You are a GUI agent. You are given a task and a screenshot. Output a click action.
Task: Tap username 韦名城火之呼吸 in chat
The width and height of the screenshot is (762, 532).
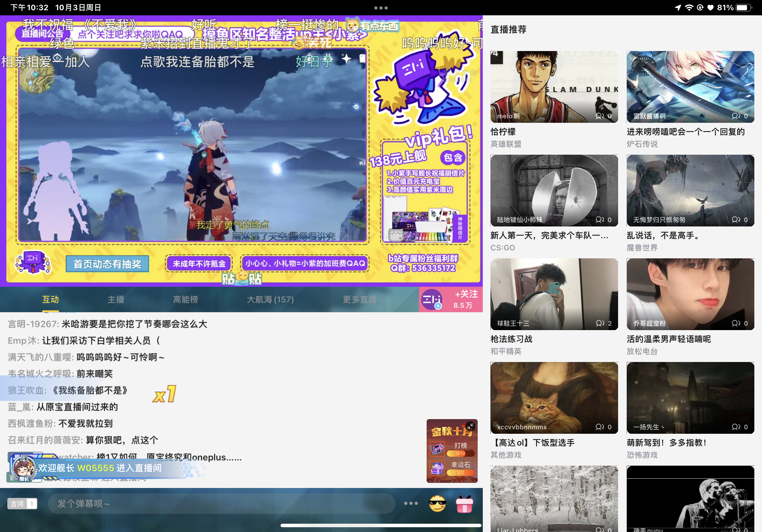pos(41,374)
